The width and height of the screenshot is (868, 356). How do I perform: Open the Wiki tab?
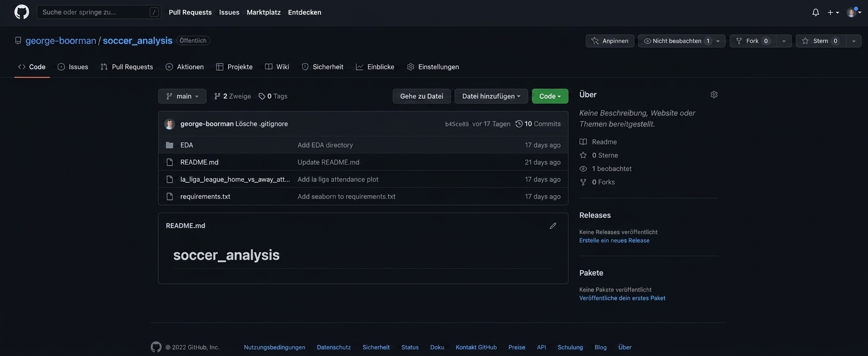(277, 67)
